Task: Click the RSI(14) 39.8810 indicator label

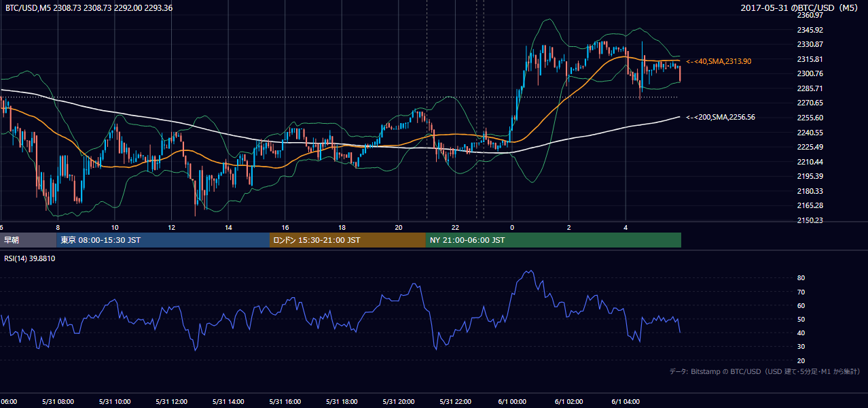Action: coord(30,258)
